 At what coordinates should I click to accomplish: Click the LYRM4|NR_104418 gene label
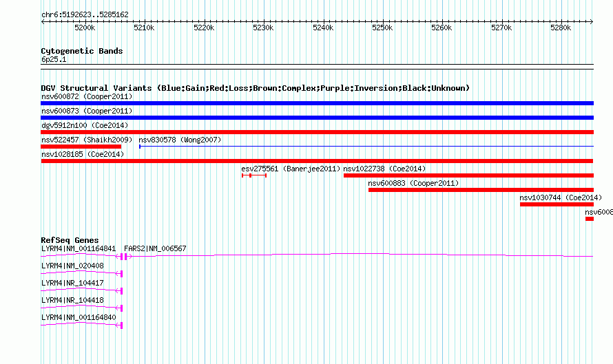(x=73, y=300)
